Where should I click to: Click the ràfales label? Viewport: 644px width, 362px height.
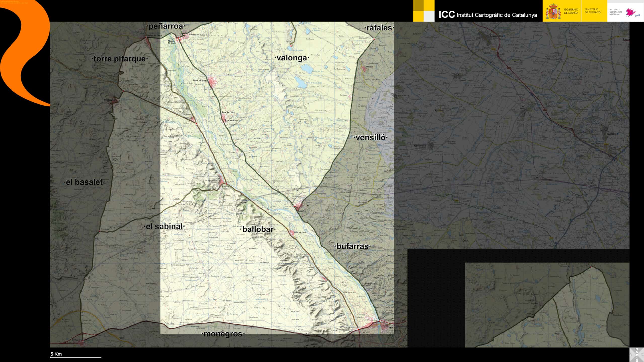click(379, 28)
